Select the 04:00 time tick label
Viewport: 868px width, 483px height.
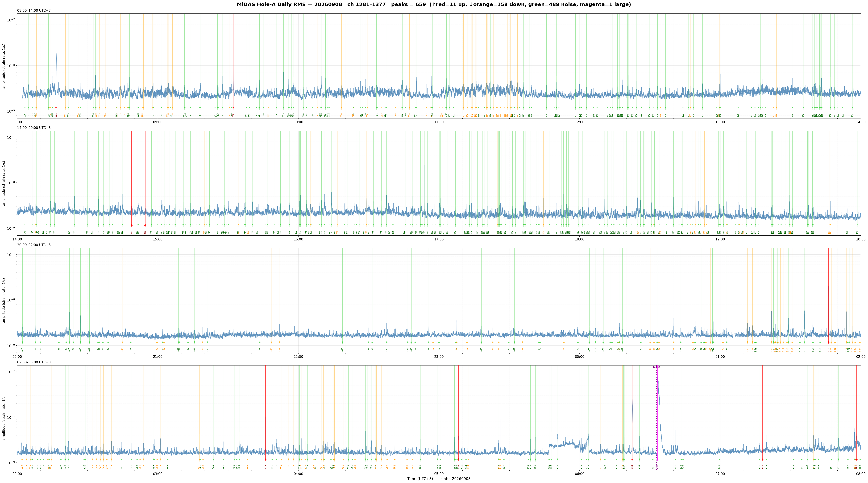click(298, 474)
